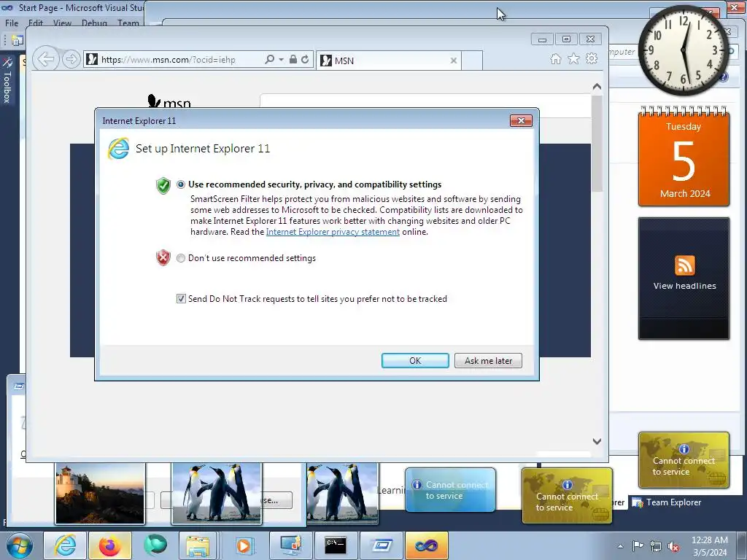
Task: Select the lighthouse window preview thumbnail
Action: 99,494
